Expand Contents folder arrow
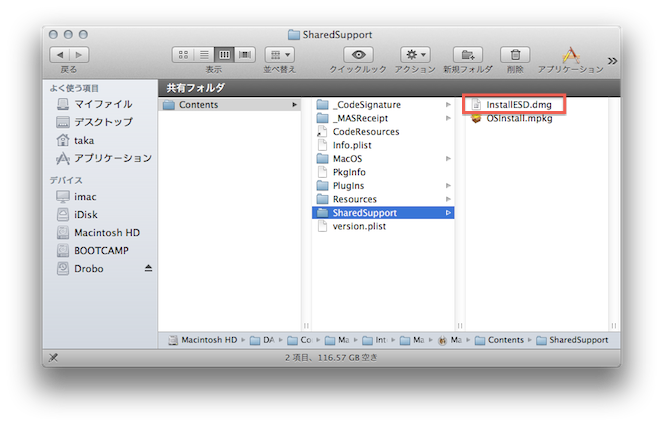The image size is (663, 426). pyautogui.click(x=294, y=104)
